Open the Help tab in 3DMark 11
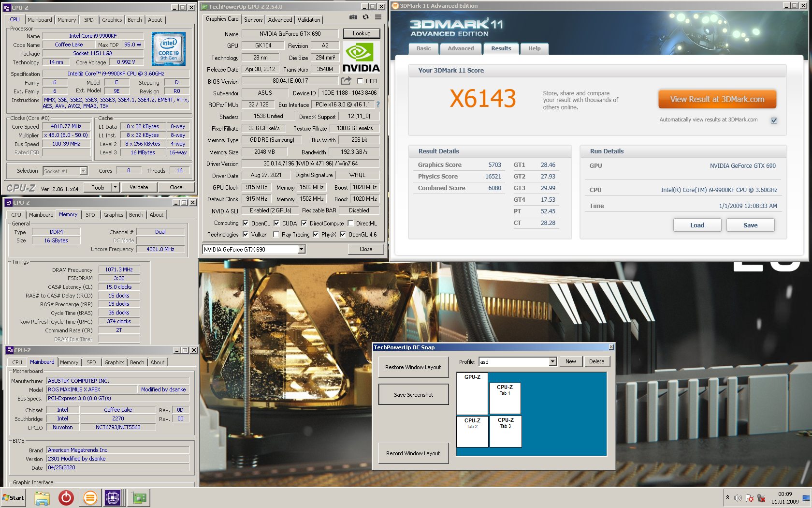 click(534, 48)
